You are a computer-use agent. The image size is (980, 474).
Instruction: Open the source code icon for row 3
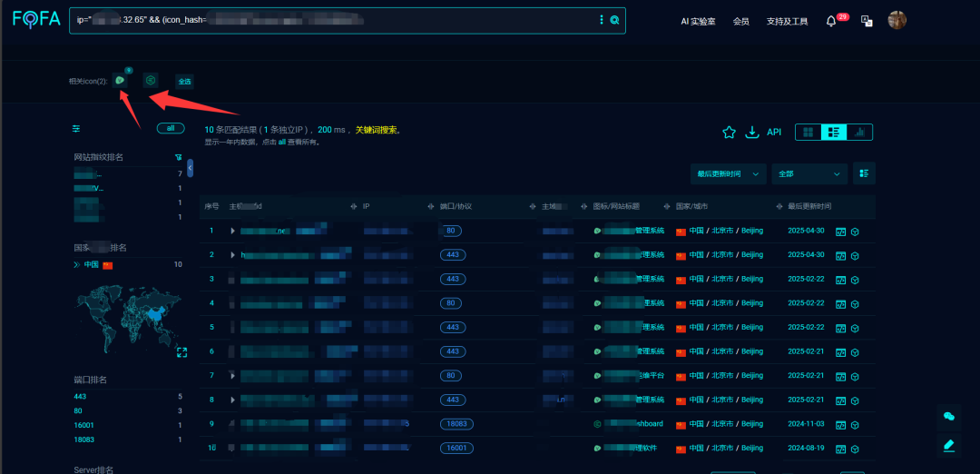841,280
